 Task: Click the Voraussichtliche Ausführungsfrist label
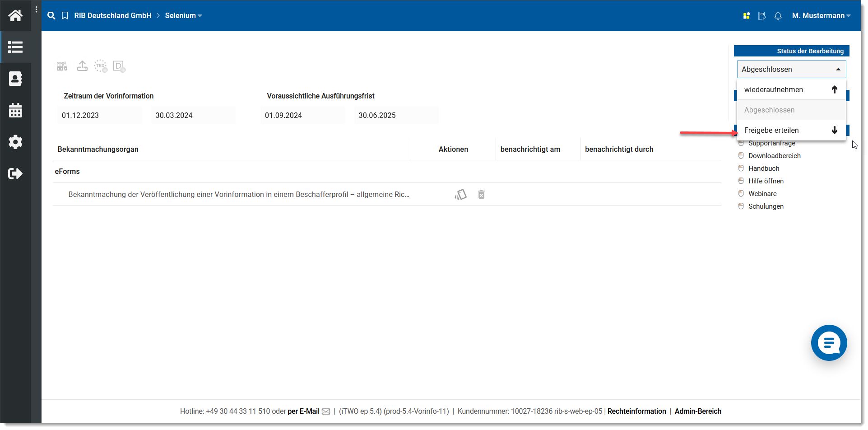[320, 96]
